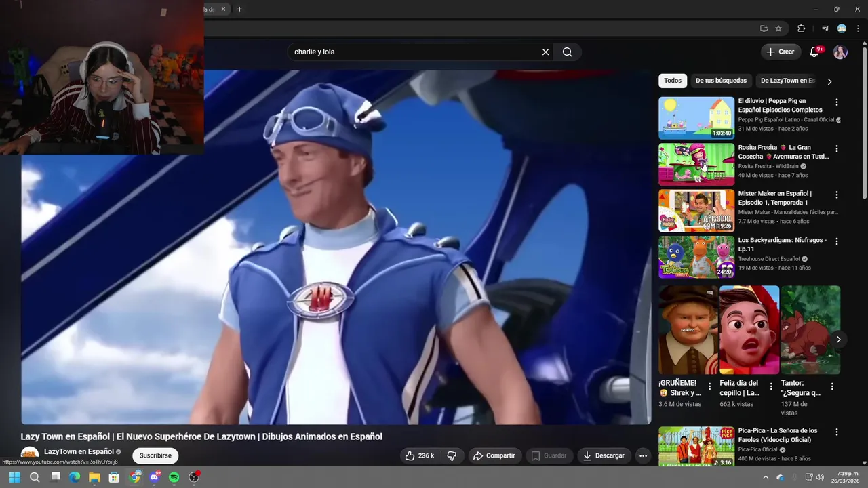Select the De tus búsquedas chip
The height and width of the screenshot is (488, 868).
click(721, 81)
